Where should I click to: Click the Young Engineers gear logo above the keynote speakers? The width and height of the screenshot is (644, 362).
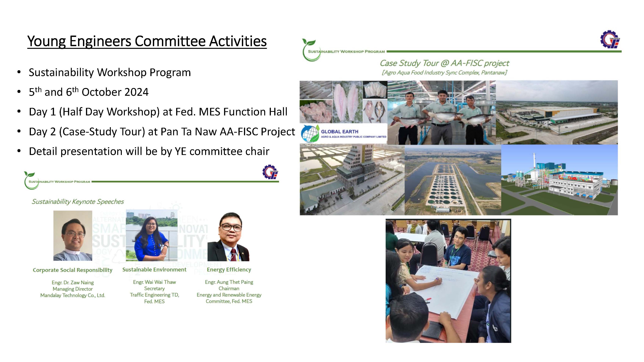point(270,172)
